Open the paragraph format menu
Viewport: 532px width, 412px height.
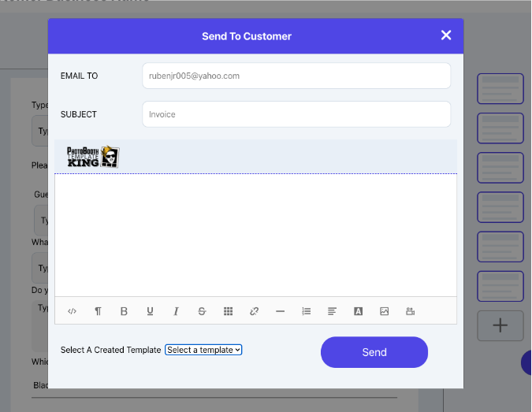click(x=98, y=311)
